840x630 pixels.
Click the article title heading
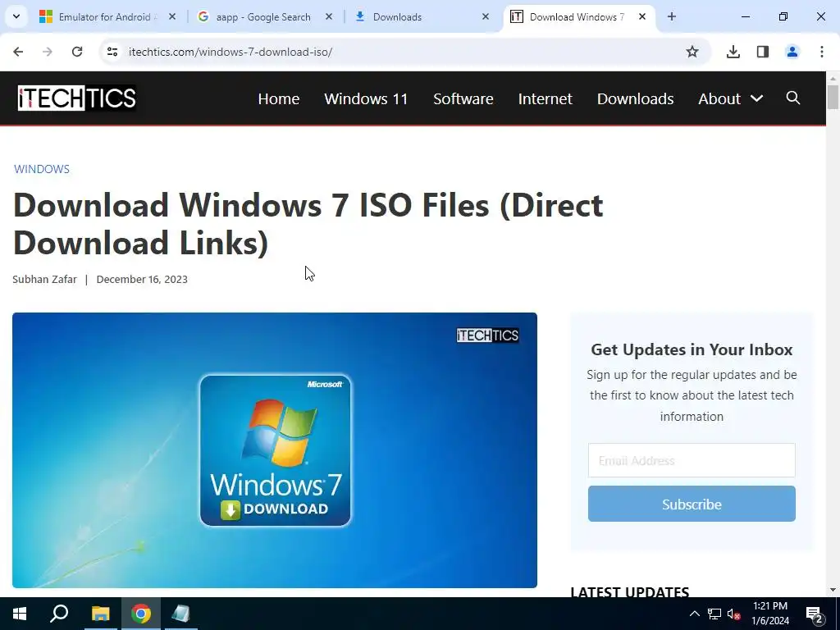[x=308, y=223]
